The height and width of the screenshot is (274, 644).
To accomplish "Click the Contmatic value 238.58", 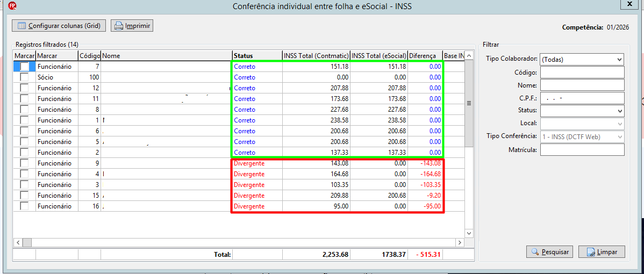I will (339, 120).
